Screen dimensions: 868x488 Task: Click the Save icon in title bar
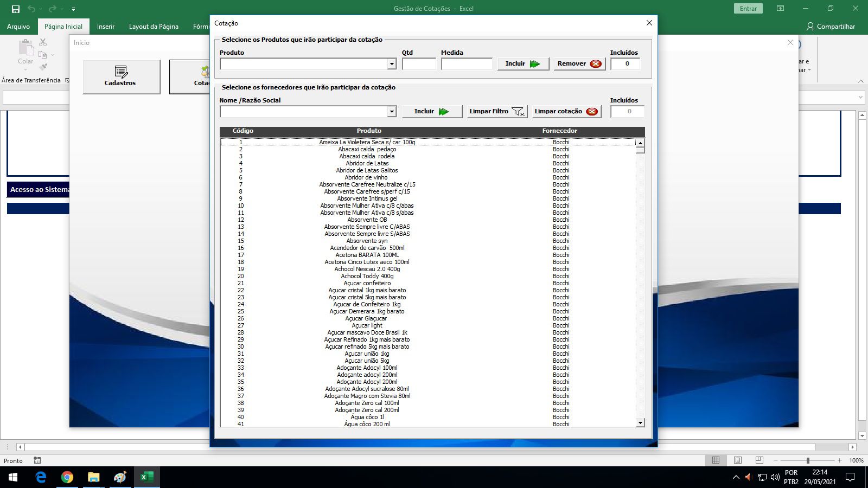tap(16, 9)
